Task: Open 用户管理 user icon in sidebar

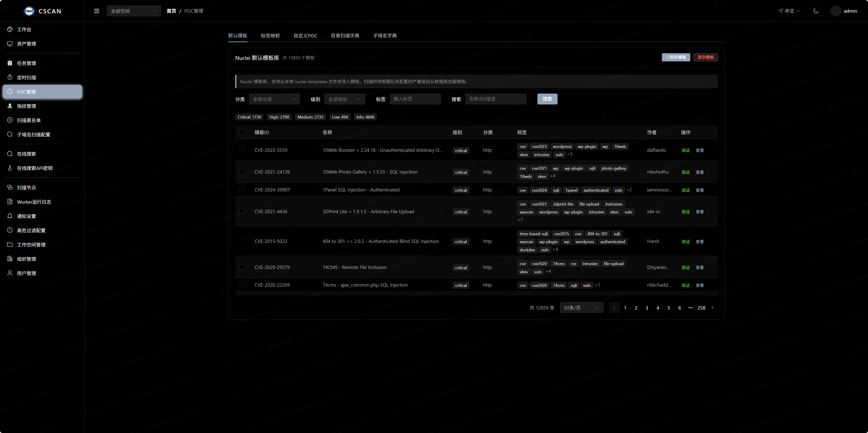Action: tap(10, 273)
